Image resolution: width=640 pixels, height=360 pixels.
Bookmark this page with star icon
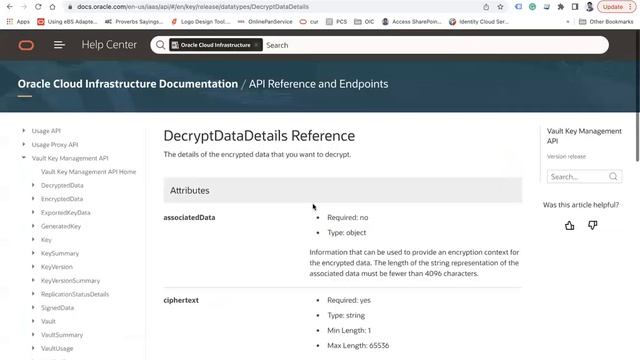coord(500,7)
